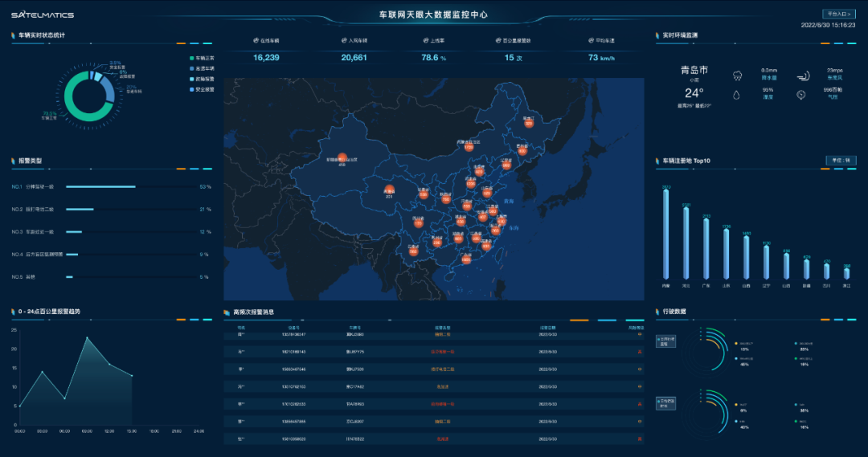The height and width of the screenshot is (457, 868).
Task: Click the 实时环境监测 header marker icon
Action: click(x=657, y=35)
